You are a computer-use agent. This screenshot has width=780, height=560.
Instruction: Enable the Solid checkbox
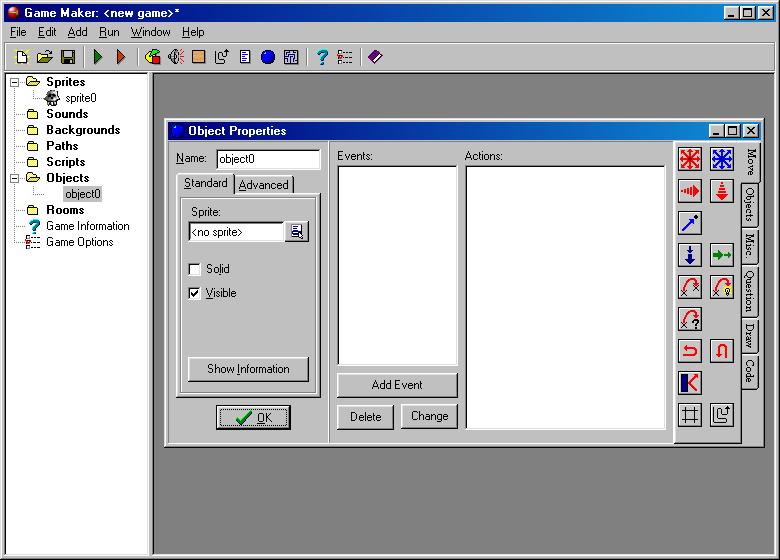coord(195,269)
